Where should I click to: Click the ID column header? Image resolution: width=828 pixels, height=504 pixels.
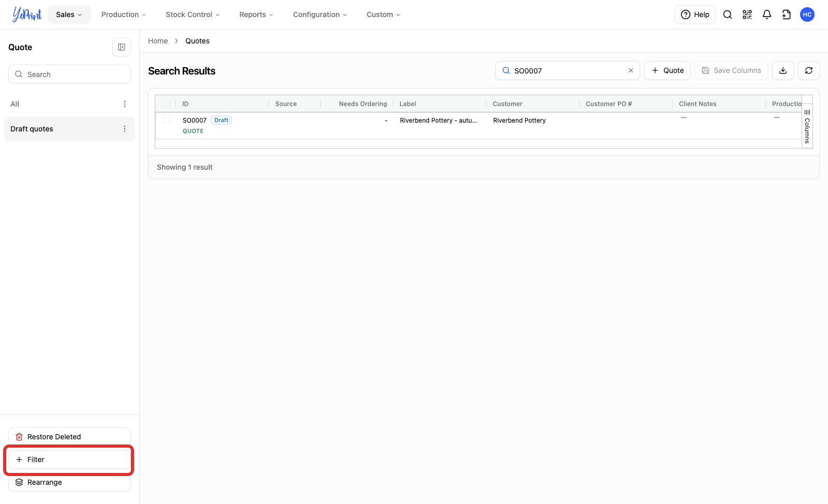(223, 103)
